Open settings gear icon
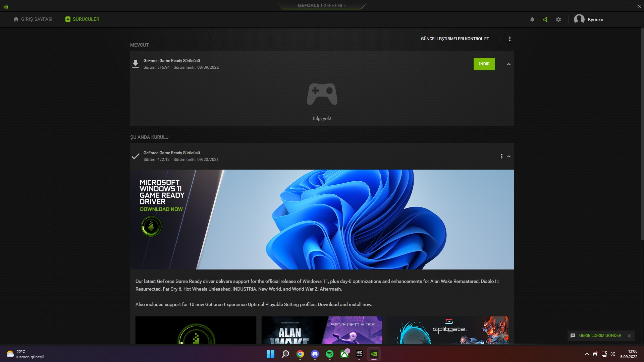Screen dimensions: 644x362 558,19
